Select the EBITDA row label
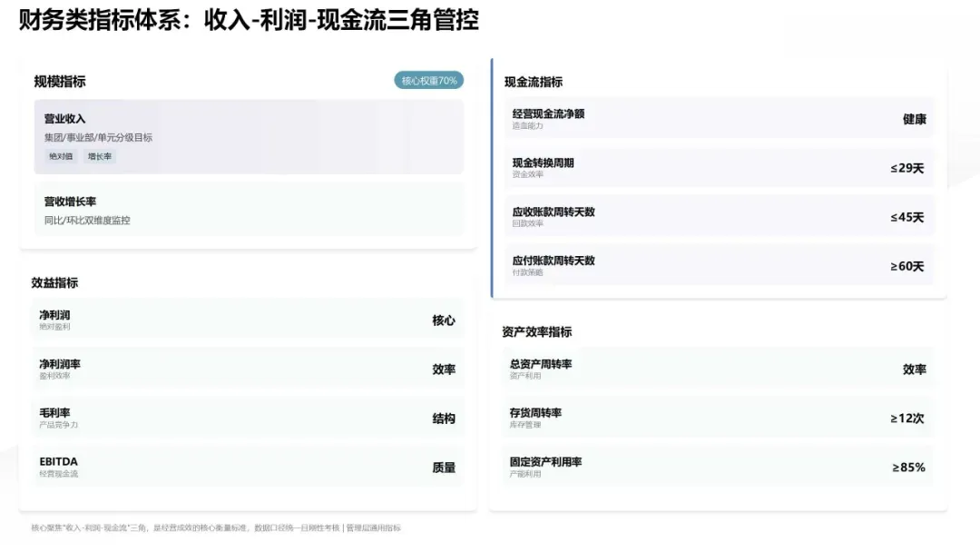Screen dimensions: 980x552 58,462
